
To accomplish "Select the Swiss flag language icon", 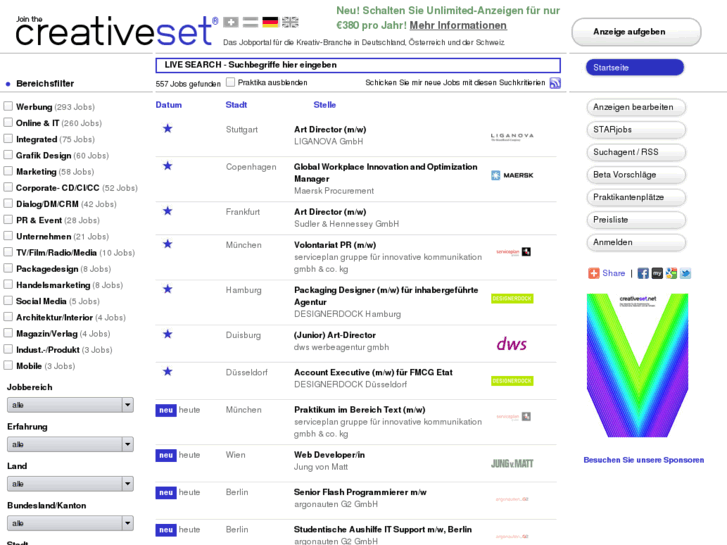I will (x=231, y=22).
